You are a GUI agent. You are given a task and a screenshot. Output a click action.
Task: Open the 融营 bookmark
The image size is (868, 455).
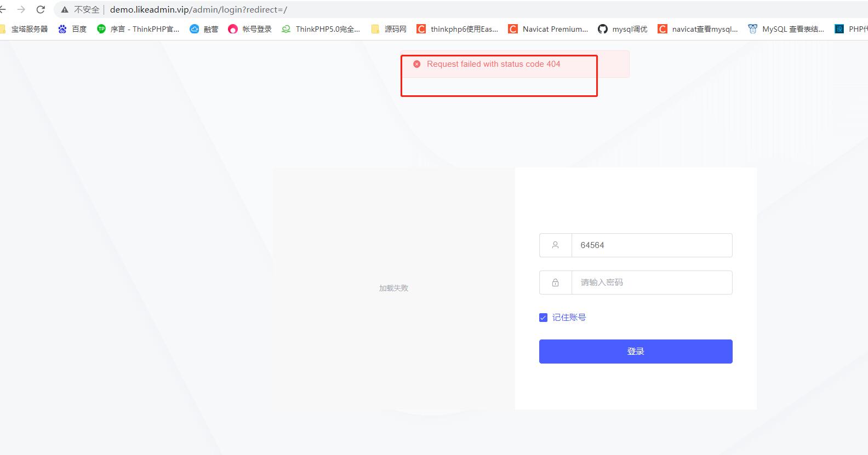204,29
